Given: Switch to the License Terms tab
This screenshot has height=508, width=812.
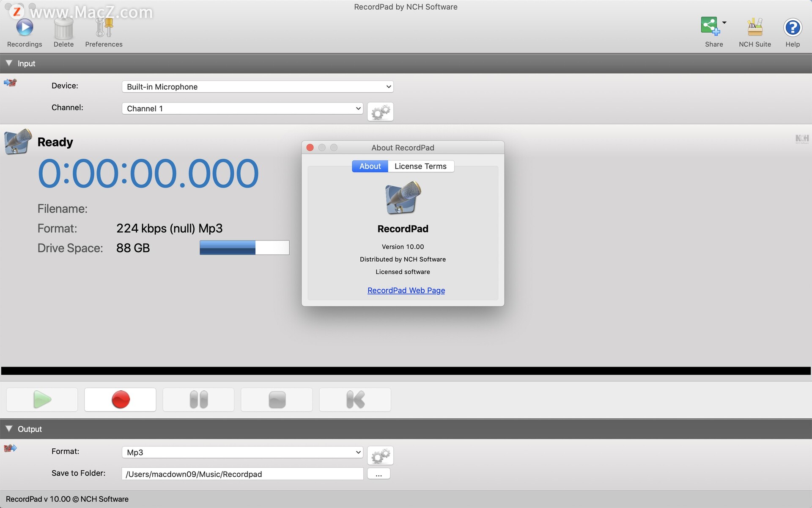Looking at the screenshot, I should [x=421, y=166].
